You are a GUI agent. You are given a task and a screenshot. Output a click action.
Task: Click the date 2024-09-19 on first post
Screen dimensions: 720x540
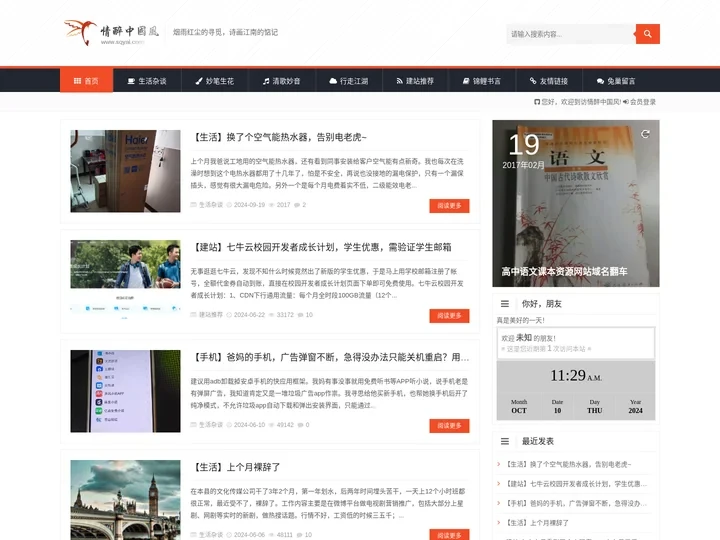249,205
